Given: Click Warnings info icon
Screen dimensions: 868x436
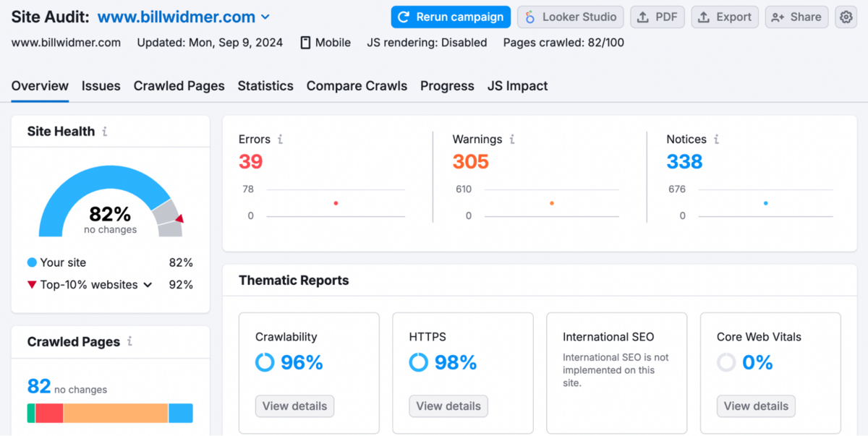Looking at the screenshot, I should 512,140.
